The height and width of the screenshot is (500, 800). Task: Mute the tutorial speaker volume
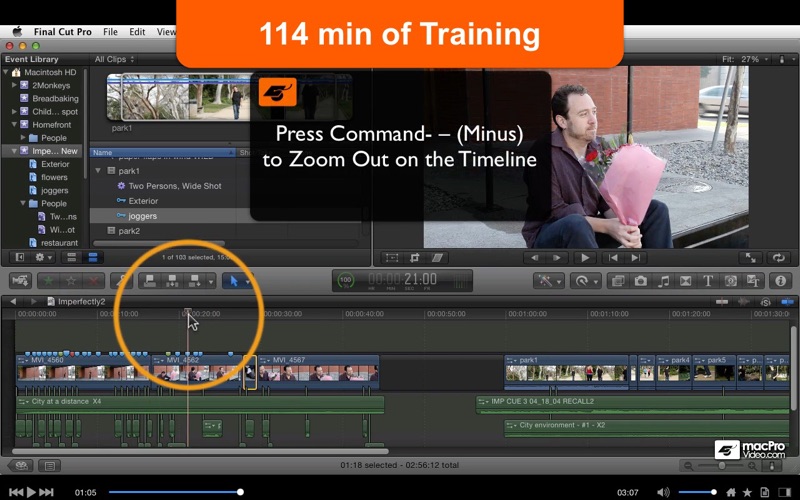(x=662, y=492)
